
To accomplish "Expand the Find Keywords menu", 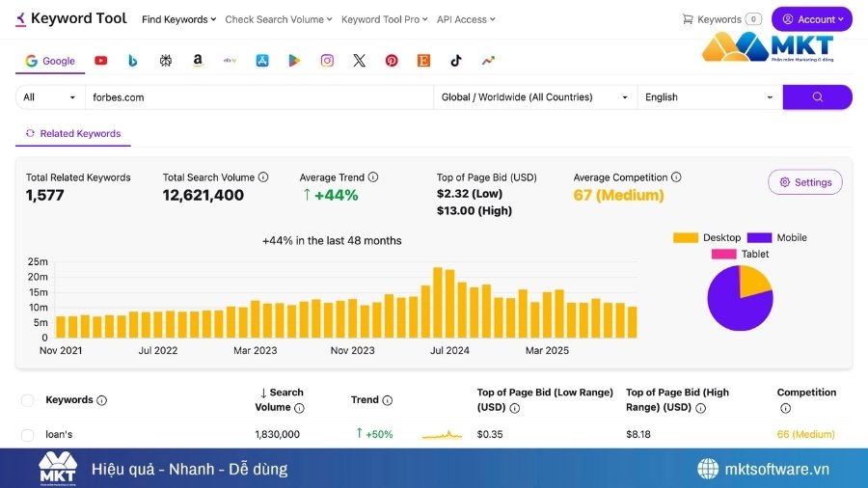I will tap(178, 19).
